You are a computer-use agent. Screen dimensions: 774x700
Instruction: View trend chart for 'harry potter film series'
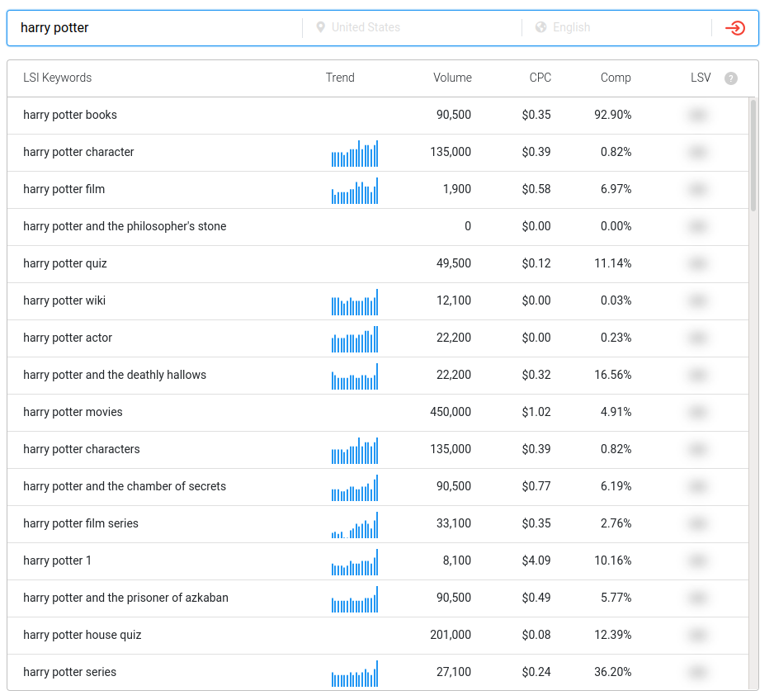coord(355,525)
